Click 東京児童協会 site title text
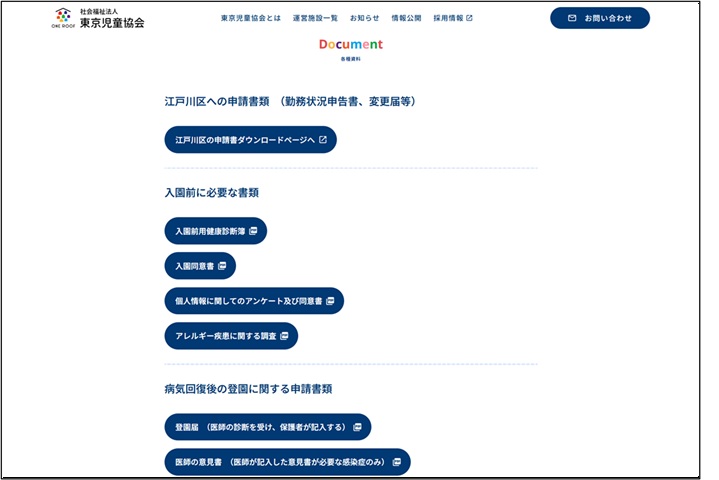This screenshot has height=480, width=719. pos(112,22)
